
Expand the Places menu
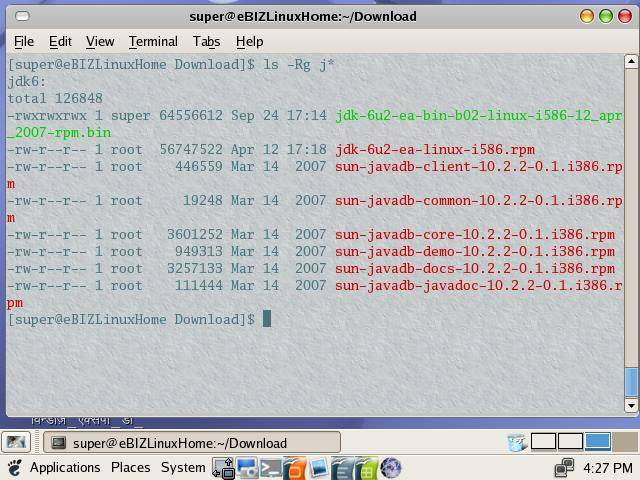coord(130,467)
